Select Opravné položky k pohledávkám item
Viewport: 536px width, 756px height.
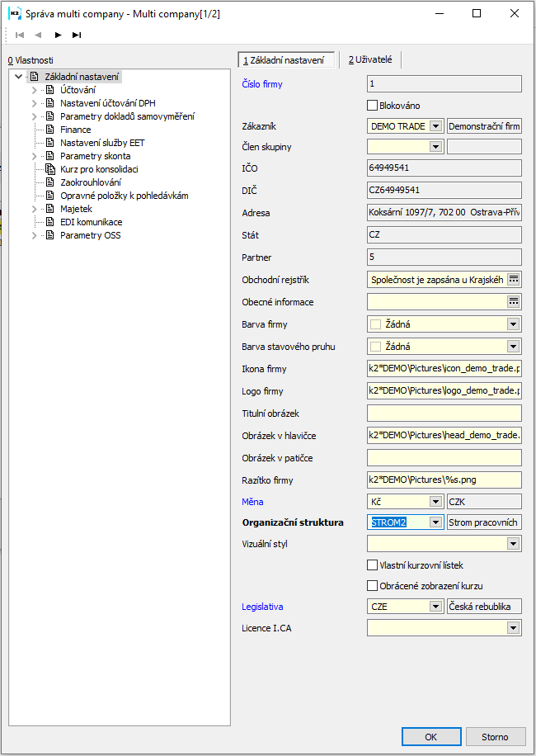pyautogui.click(x=125, y=196)
